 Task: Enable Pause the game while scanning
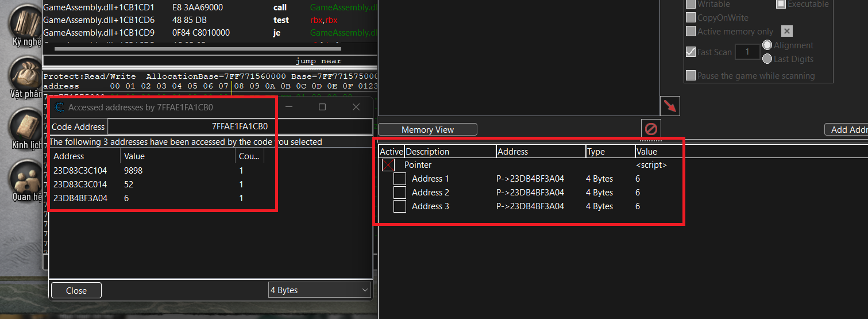(x=690, y=75)
